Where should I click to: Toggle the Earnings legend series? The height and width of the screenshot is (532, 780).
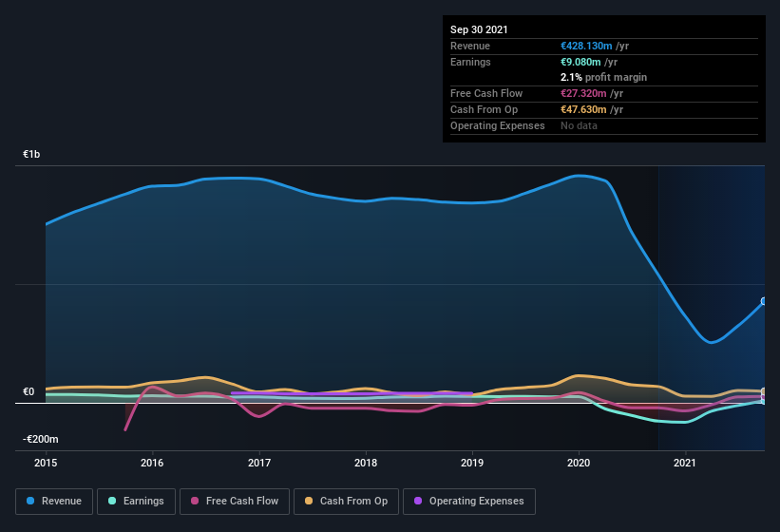136,502
